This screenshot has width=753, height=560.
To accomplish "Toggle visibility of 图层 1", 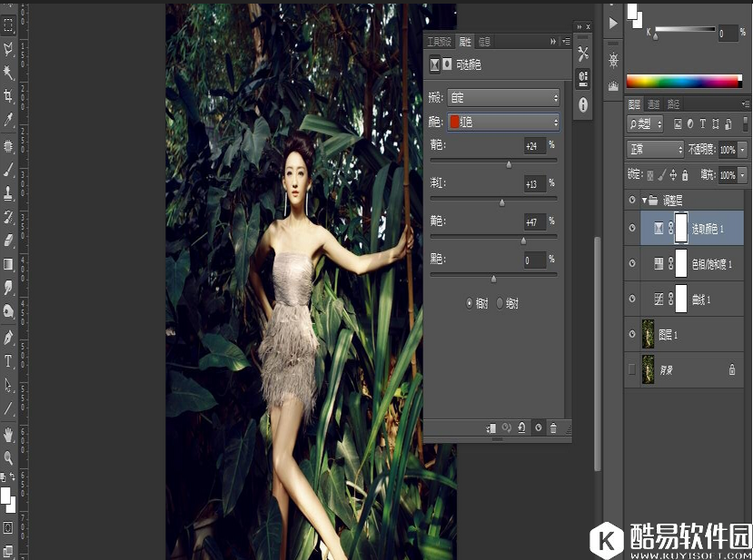I will (x=632, y=334).
